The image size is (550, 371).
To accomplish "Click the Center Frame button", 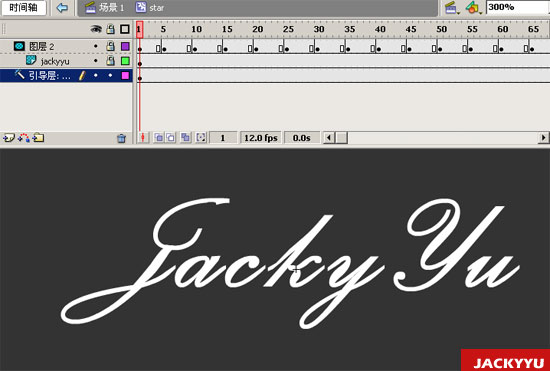I will (143, 137).
